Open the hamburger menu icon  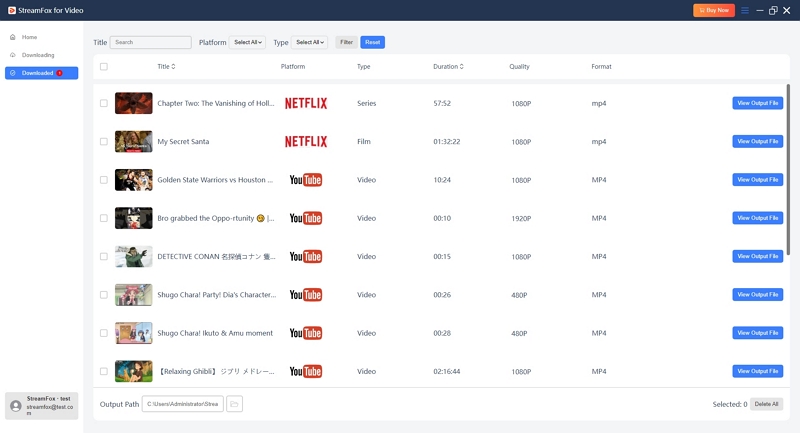(x=745, y=10)
